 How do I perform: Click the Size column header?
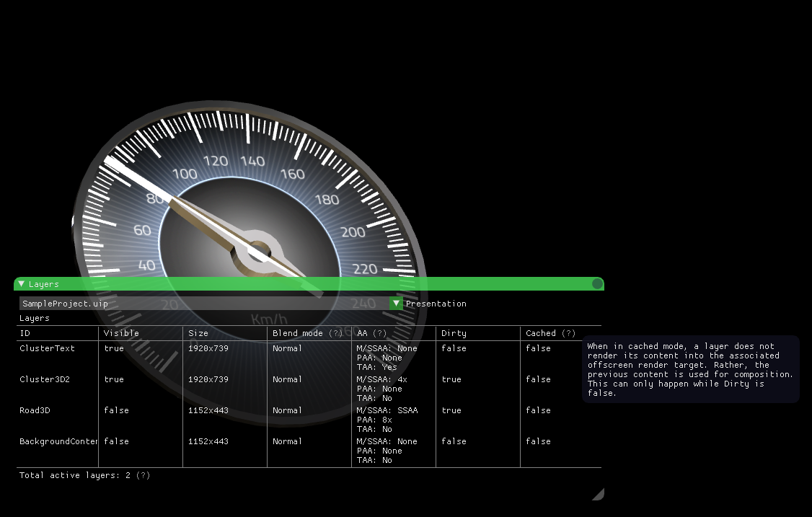(x=198, y=333)
